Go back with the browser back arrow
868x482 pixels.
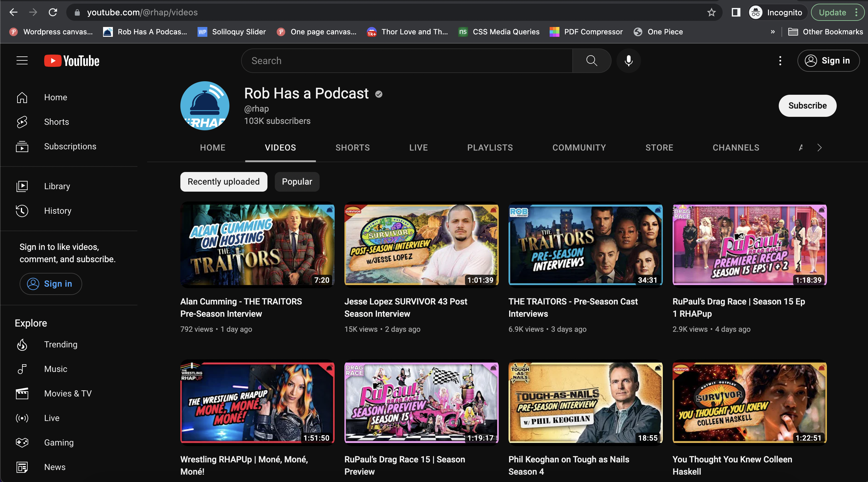(13, 13)
